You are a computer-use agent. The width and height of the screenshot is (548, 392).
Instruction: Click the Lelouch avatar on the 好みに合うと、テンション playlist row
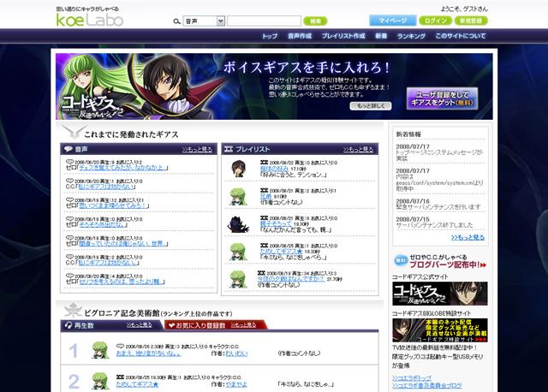[238, 169]
